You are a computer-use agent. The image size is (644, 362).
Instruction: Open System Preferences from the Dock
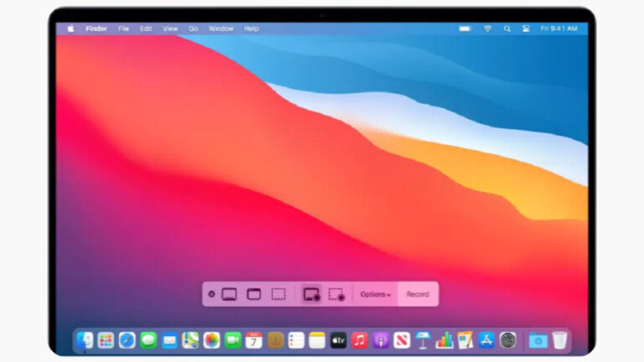tap(507, 340)
